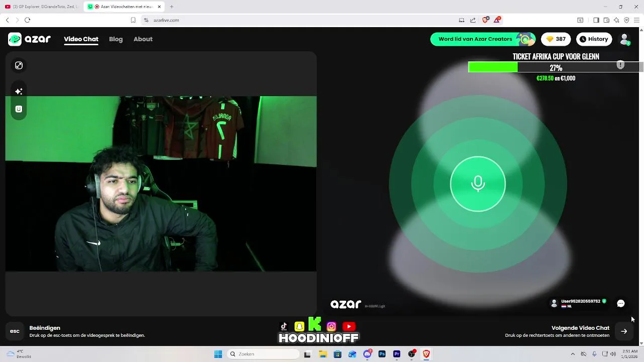Switch to the YouTube GP Explorer browser tab

pos(41,7)
